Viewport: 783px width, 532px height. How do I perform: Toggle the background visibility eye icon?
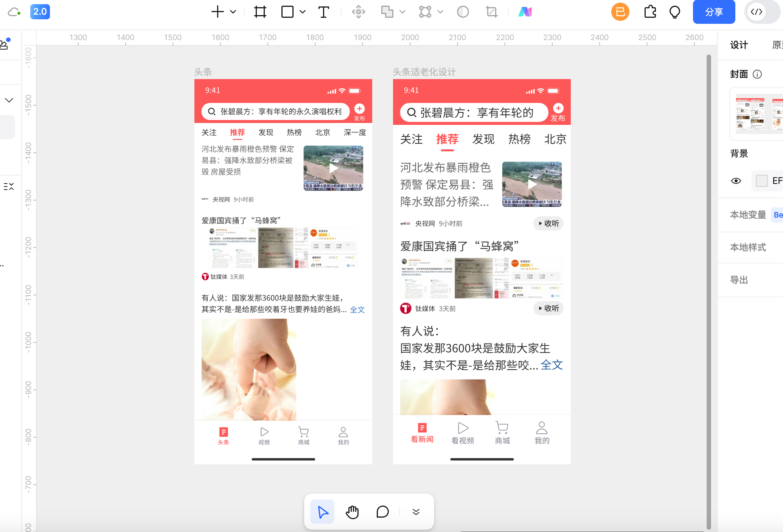pos(736,181)
